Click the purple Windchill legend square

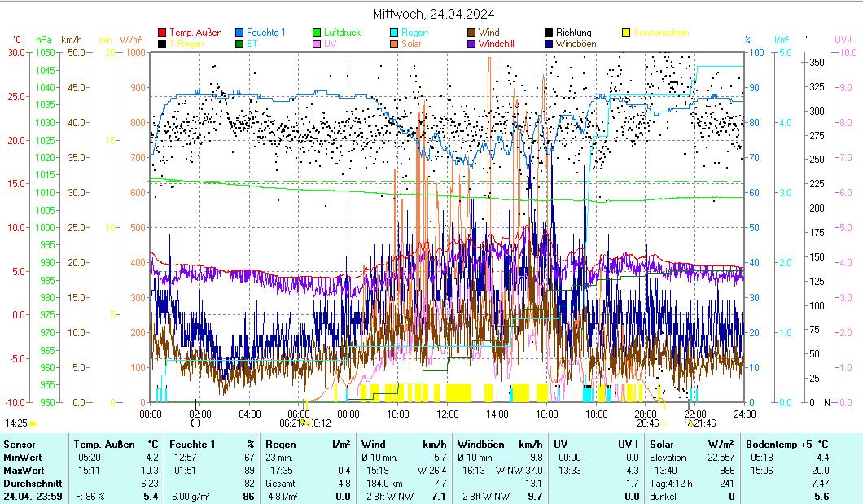coord(472,44)
